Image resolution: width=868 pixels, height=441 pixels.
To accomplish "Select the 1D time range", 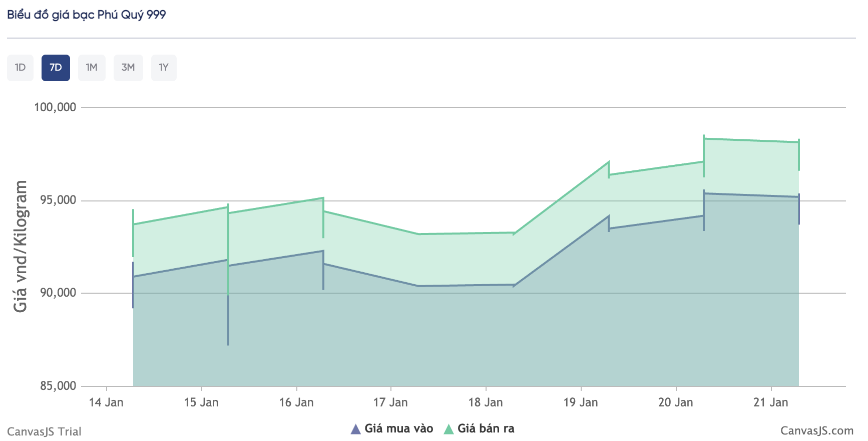I will point(20,68).
